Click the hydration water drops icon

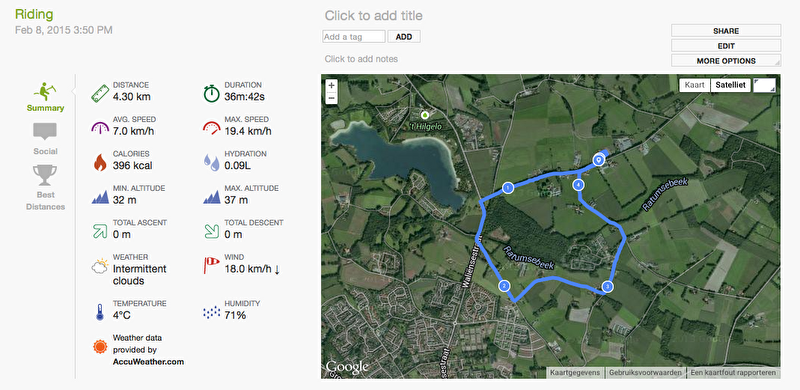pos(211,162)
